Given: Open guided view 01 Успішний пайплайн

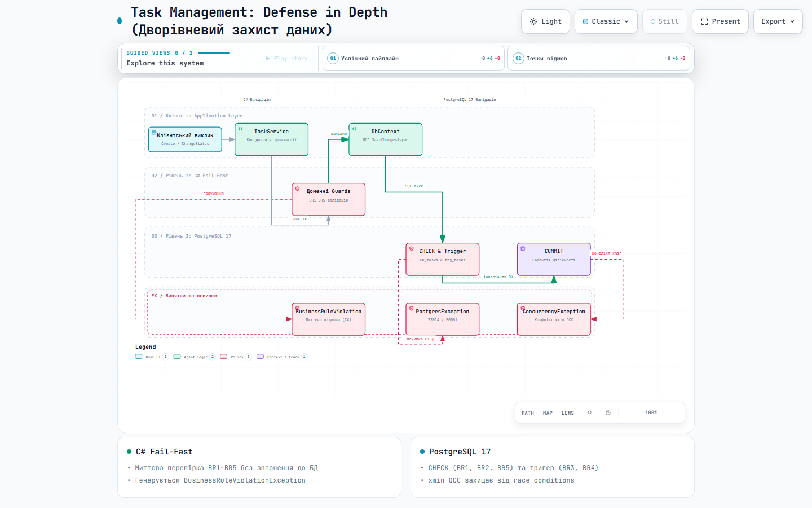Looking at the screenshot, I should pyautogui.click(x=413, y=58).
